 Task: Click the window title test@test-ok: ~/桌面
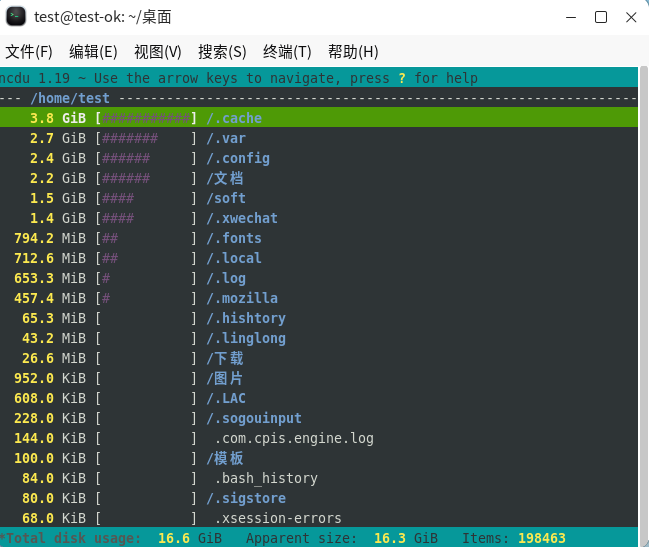(x=103, y=17)
